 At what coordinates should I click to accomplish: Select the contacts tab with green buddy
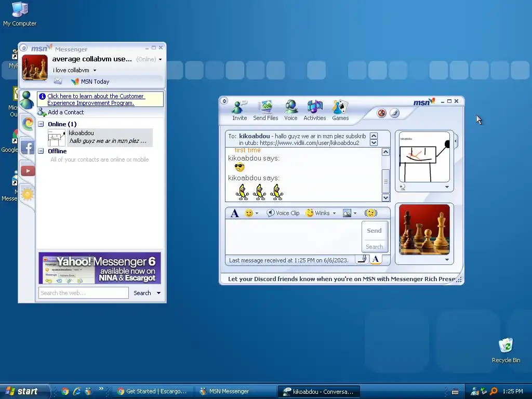26,100
